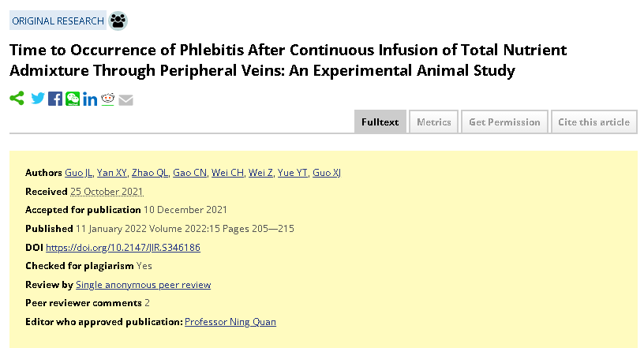Image resolution: width=644 pixels, height=348 pixels.
Task: Share article on Twitter
Action: click(x=38, y=99)
